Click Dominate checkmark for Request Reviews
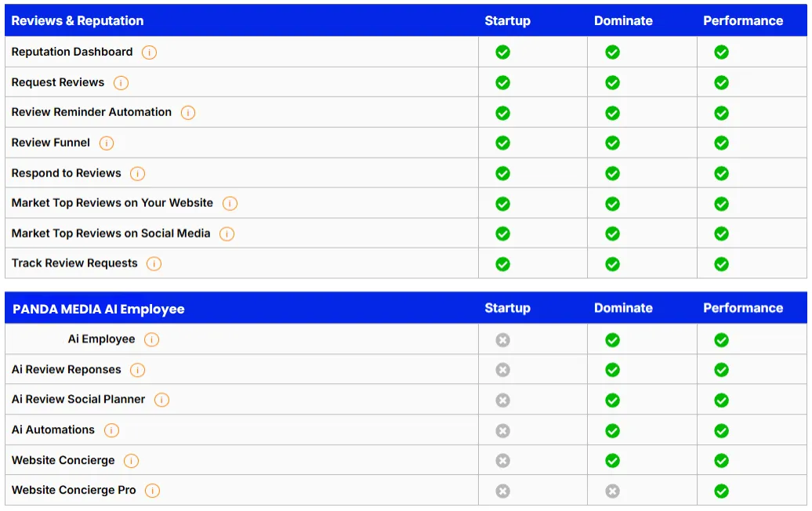The height and width of the screenshot is (511, 812). point(613,83)
